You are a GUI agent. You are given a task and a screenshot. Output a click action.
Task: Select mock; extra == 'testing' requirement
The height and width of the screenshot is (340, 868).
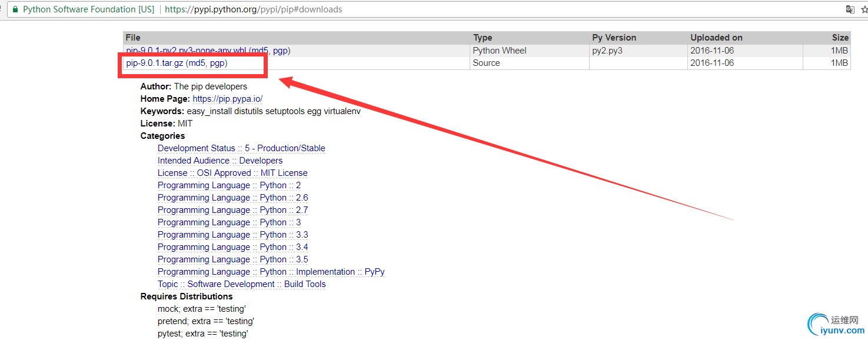pos(202,309)
